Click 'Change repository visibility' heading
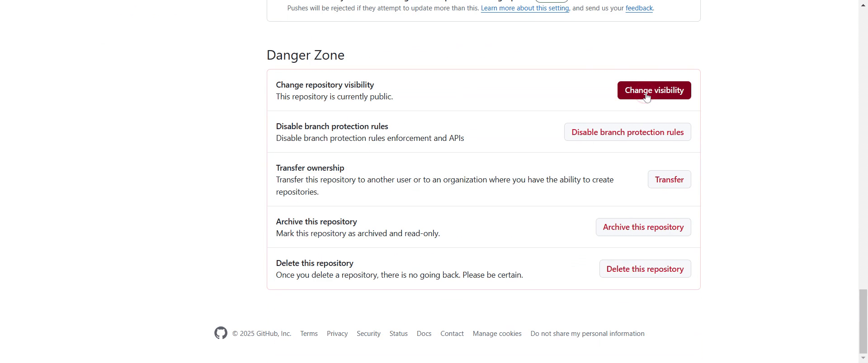 (325, 85)
